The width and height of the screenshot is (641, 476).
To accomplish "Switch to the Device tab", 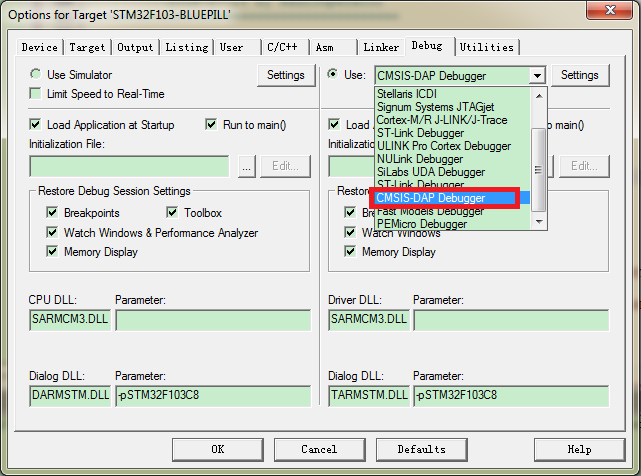I will [x=40, y=47].
